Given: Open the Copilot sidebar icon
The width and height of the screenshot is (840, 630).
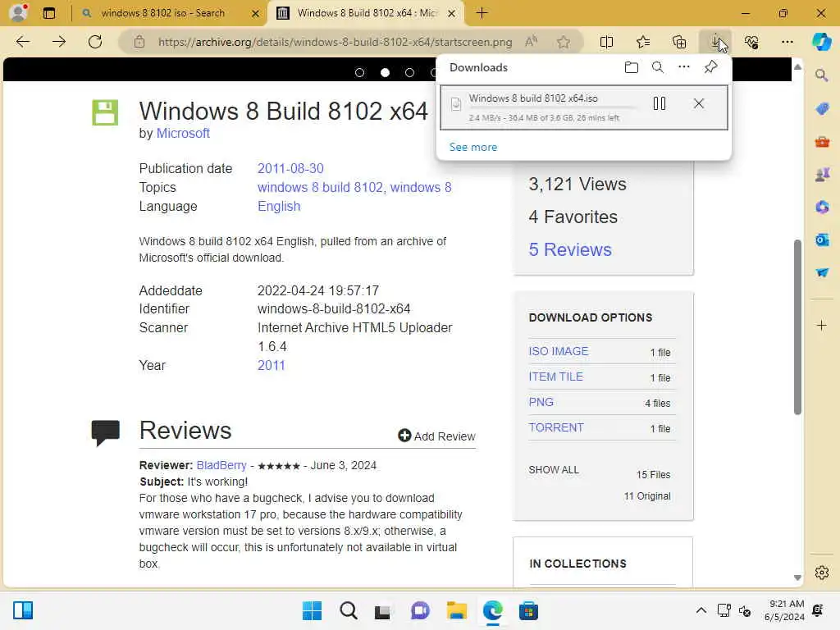Looking at the screenshot, I should (x=822, y=42).
